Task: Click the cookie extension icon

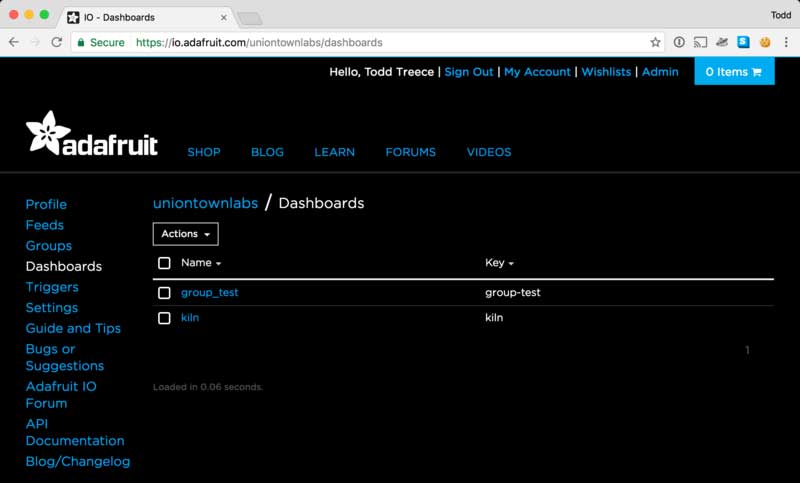Action: (x=765, y=43)
